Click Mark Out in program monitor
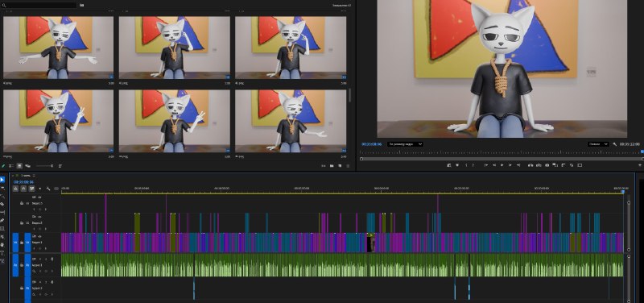 click(473, 165)
